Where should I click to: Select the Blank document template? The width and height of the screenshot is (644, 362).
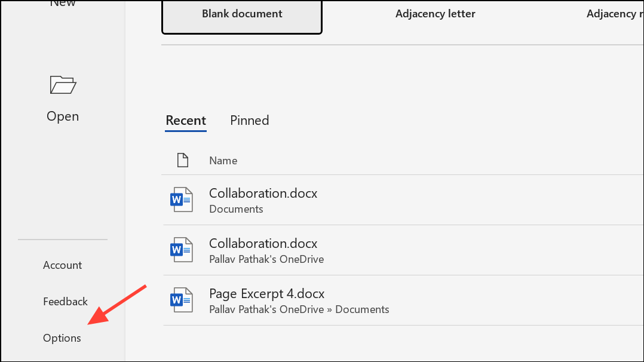(x=242, y=17)
